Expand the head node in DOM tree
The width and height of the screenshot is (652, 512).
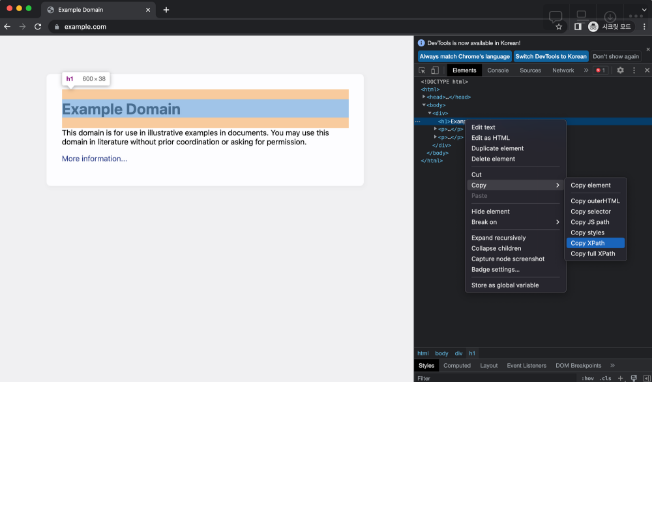pos(424,97)
